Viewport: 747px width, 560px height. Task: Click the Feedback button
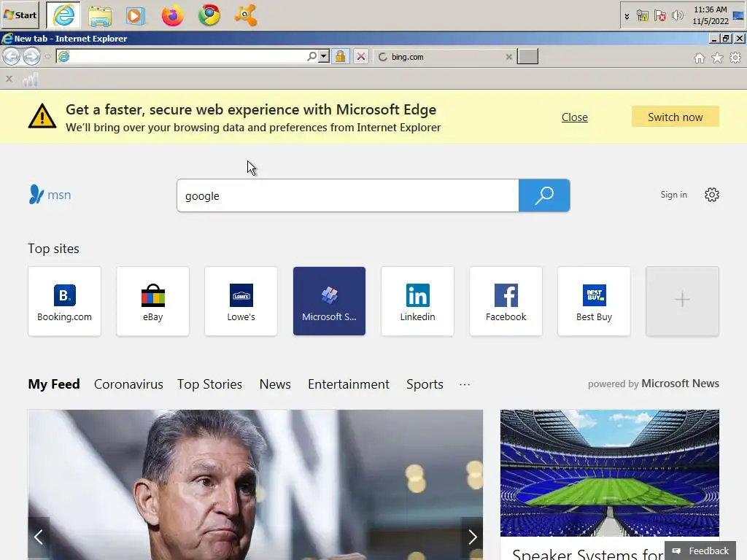click(700, 551)
